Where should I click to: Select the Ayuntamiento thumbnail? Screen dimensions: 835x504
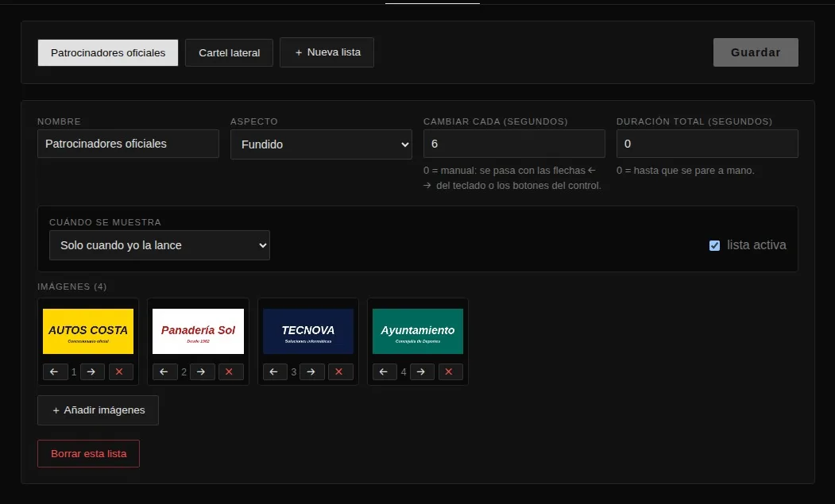point(418,331)
